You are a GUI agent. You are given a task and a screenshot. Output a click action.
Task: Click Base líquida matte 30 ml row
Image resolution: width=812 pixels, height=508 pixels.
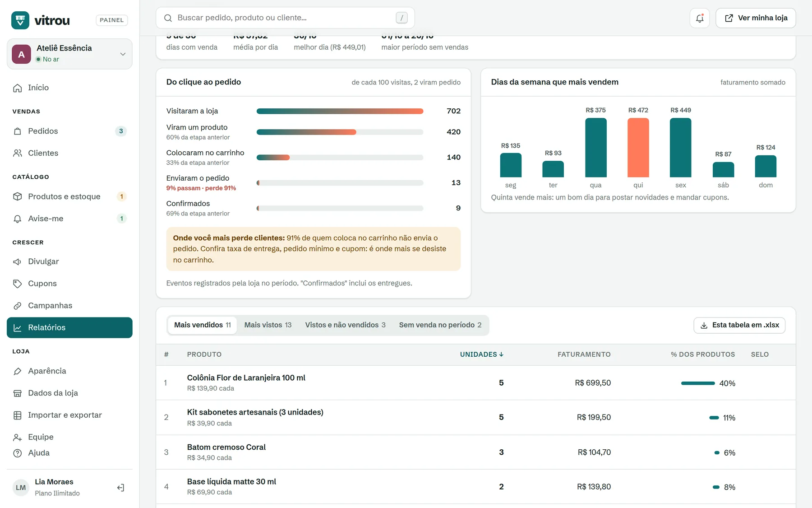click(x=475, y=487)
